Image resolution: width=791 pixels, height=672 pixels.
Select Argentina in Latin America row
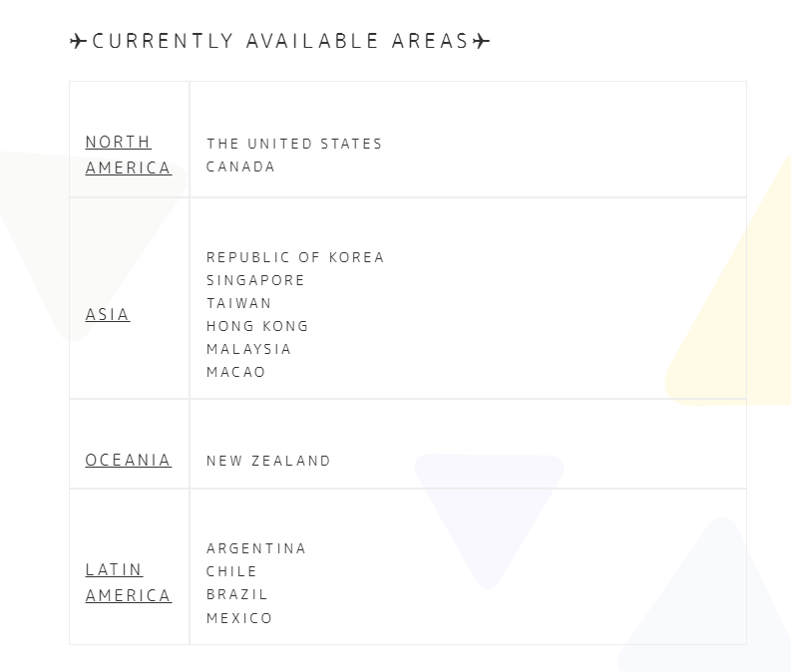click(256, 548)
